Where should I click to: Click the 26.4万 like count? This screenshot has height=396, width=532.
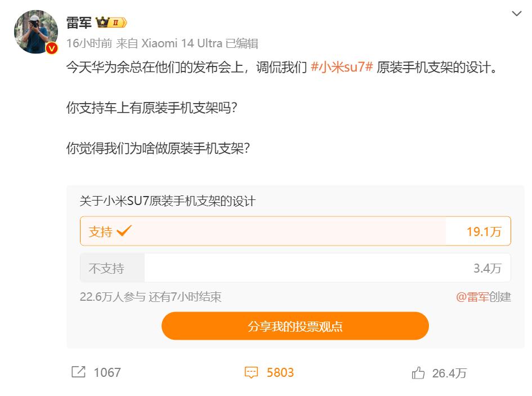pyautogui.click(x=449, y=373)
